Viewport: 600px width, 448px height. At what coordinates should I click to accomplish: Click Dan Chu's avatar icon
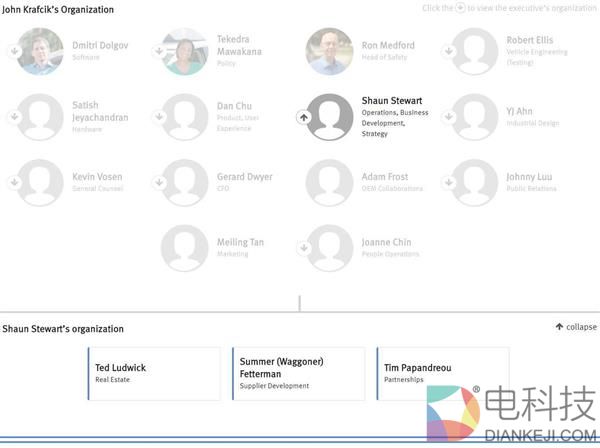[x=185, y=117]
